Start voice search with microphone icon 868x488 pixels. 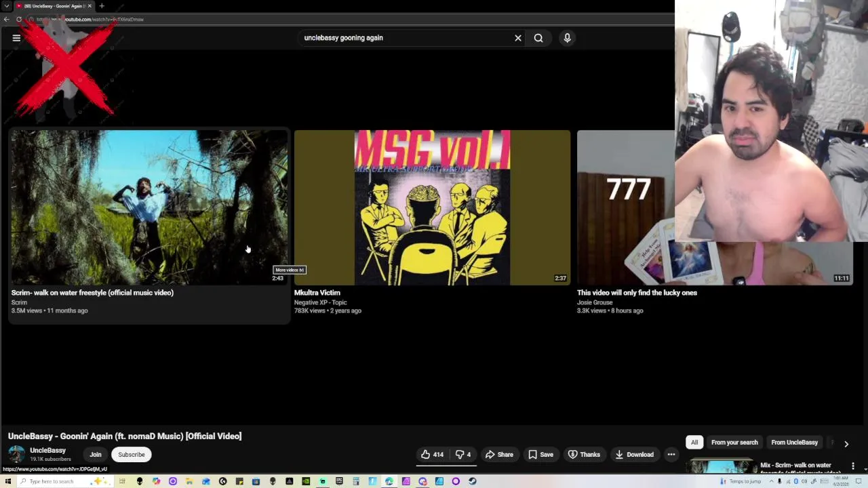coord(568,38)
